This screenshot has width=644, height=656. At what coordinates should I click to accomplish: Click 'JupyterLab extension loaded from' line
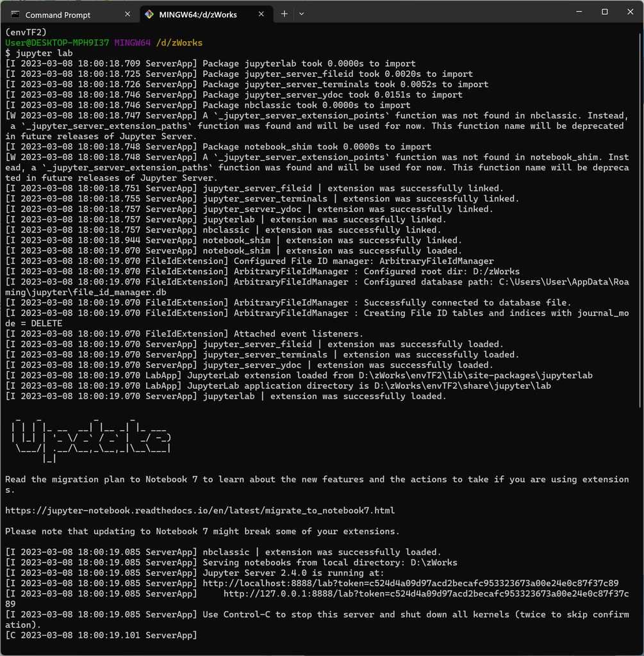(299, 375)
